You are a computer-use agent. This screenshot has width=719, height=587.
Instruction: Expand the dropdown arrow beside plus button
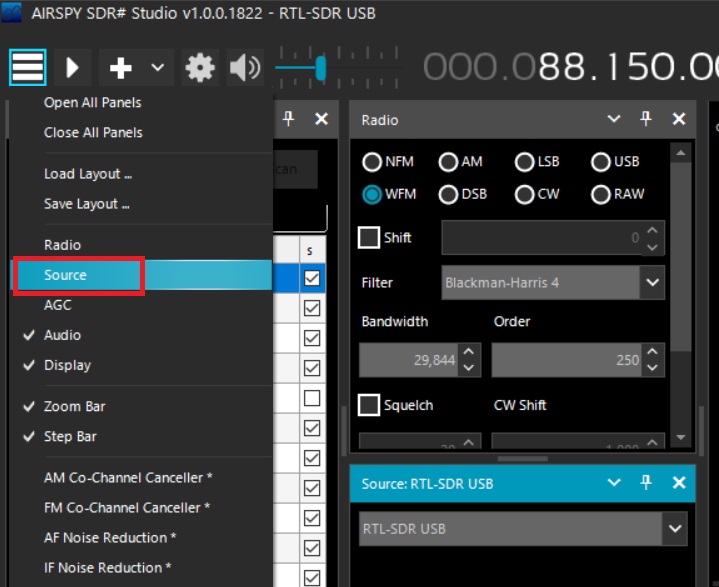coord(158,67)
